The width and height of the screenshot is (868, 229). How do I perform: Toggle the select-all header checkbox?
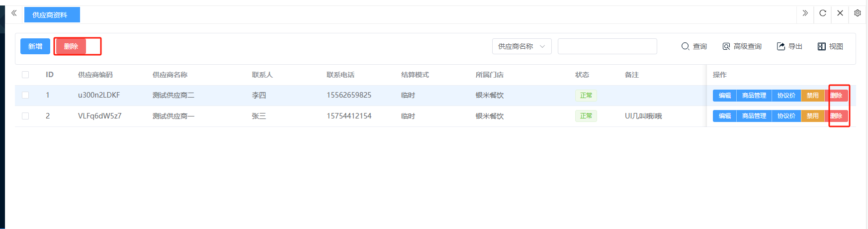(x=25, y=75)
